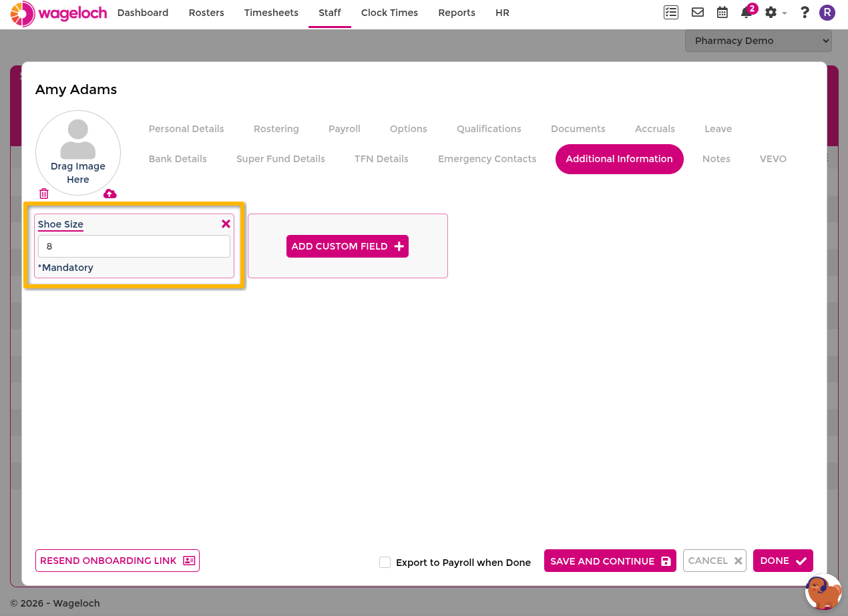Open the task checklist icon in the top bar
This screenshot has height=616, width=848.
tap(671, 12)
